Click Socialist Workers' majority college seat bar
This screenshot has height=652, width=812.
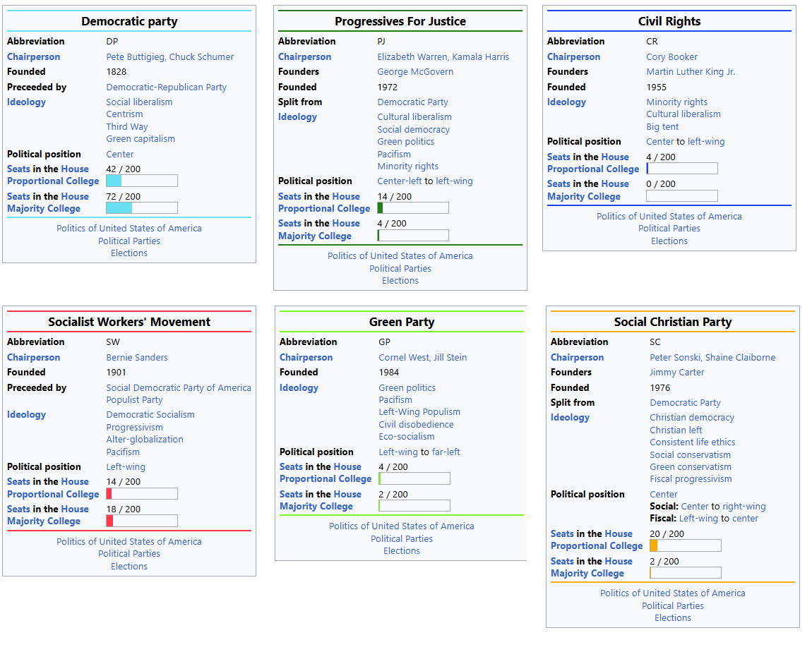[142, 521]
